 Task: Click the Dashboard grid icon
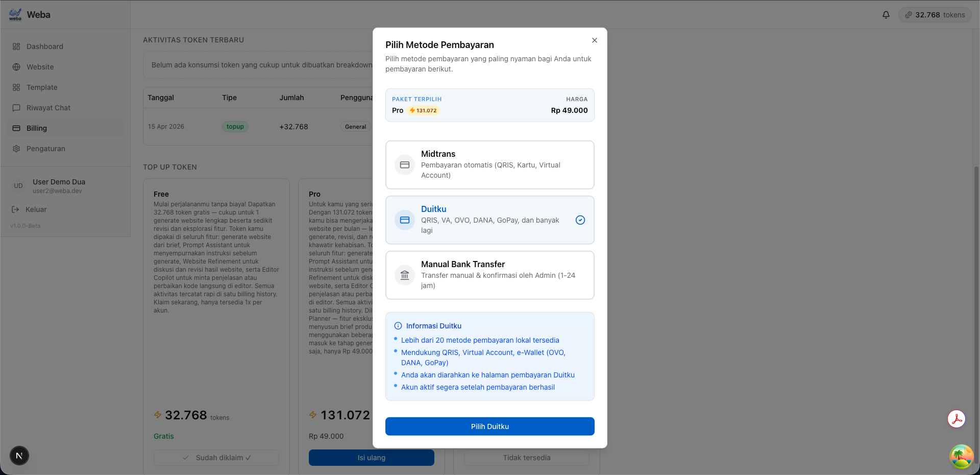point(16,46)
